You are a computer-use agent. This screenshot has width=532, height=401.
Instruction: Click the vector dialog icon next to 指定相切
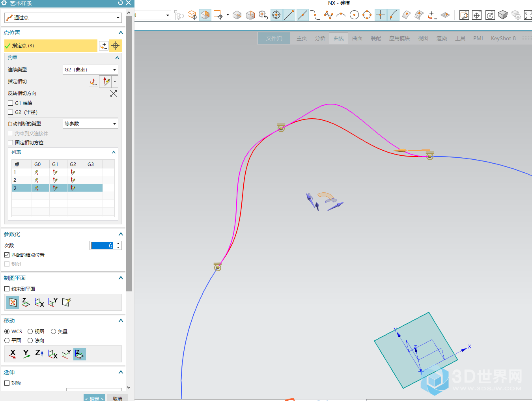pos(93,82)
